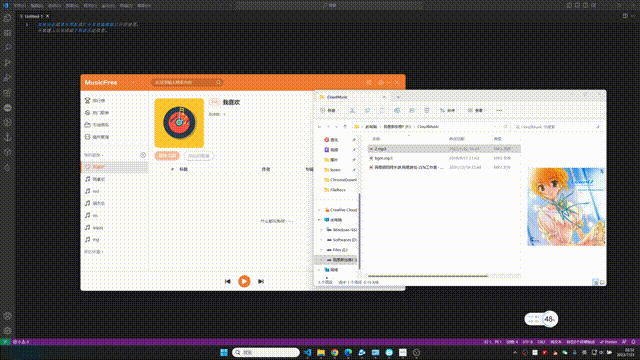Expand the Windows-SSD drive in Explorer pane
This screenshot has width=640, height=360.
pos(321,230)
